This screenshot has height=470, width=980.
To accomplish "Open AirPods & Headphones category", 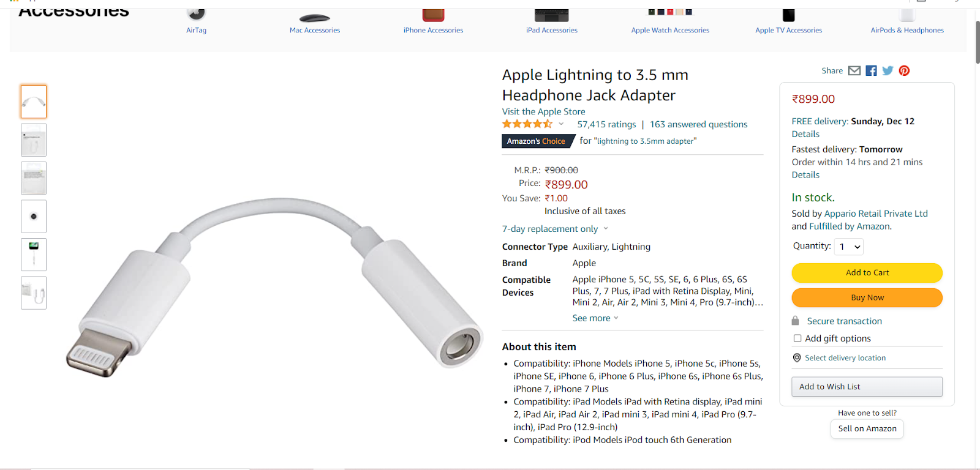I will [x=907, y=30].
